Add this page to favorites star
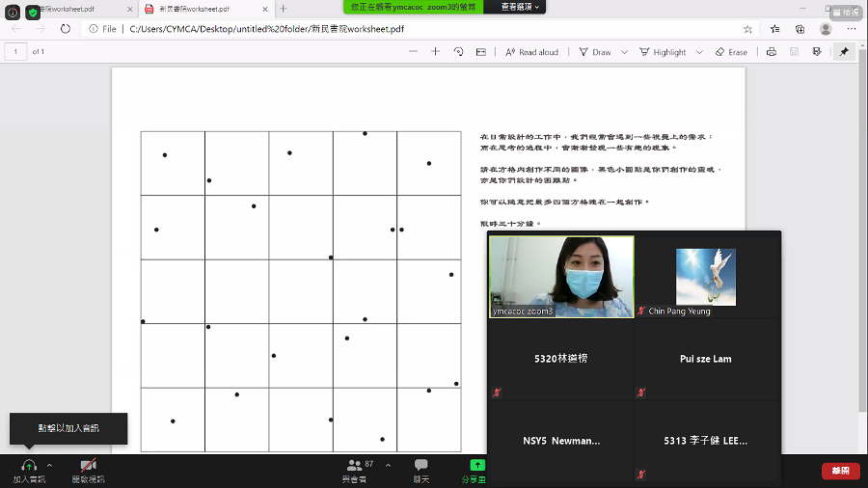 747,29
